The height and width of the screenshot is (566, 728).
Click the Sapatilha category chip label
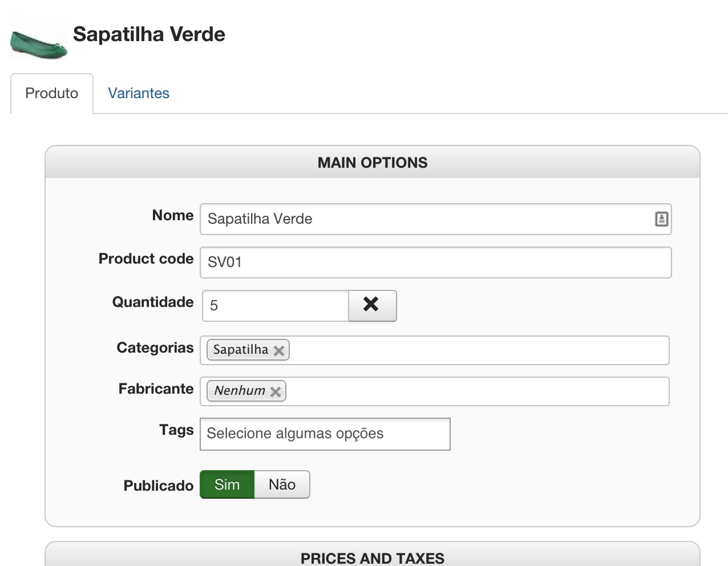point(240,350)
